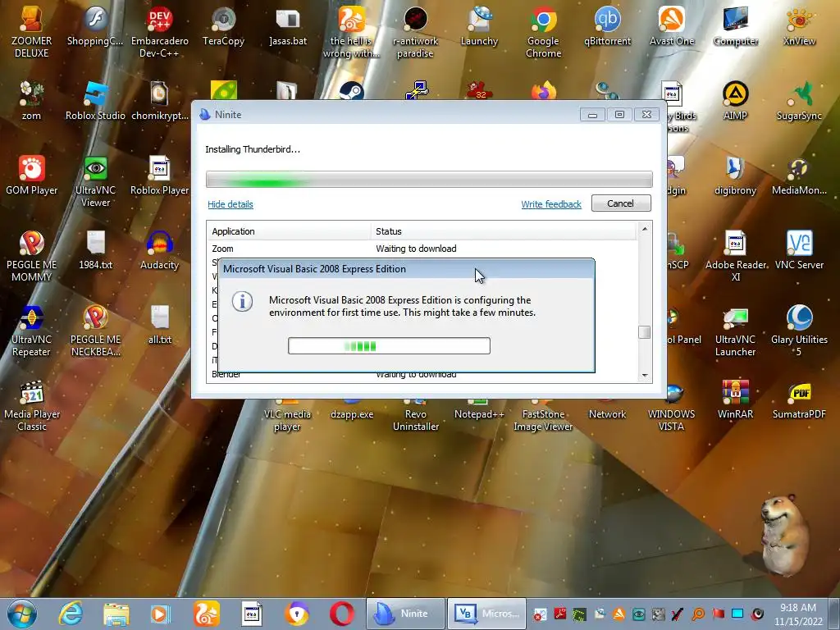The image size is (840, 630).
Task: Cancel the Ninite installation
Action: point(621,203)
